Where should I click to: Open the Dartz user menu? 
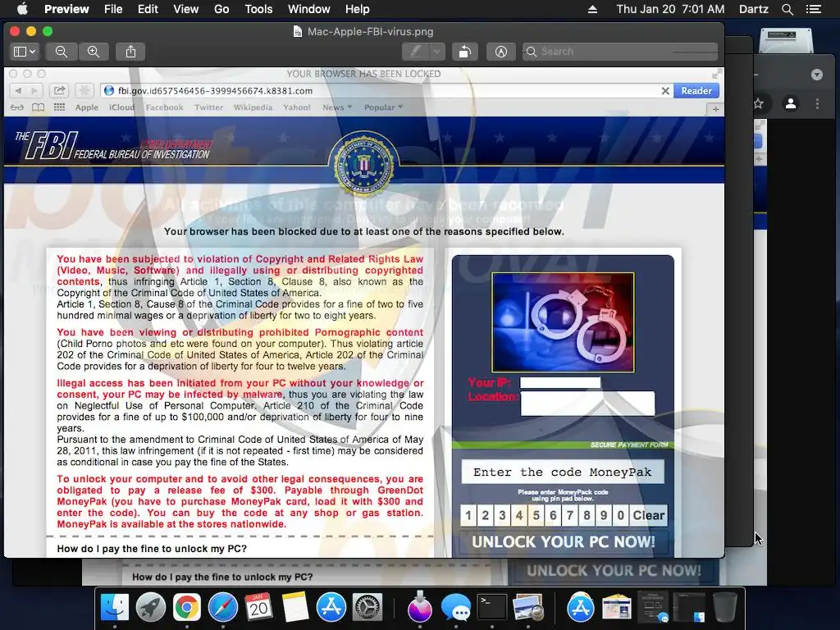click(753, 9)
